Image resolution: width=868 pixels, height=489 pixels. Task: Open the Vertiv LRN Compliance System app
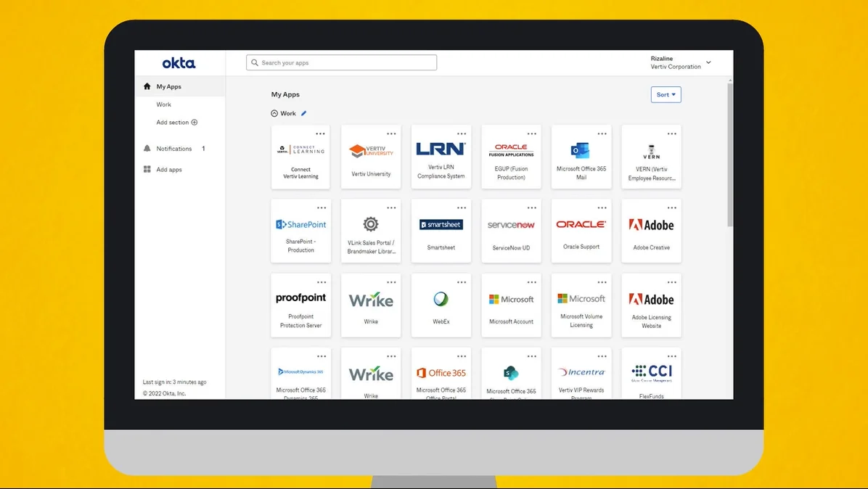[441, 157]
